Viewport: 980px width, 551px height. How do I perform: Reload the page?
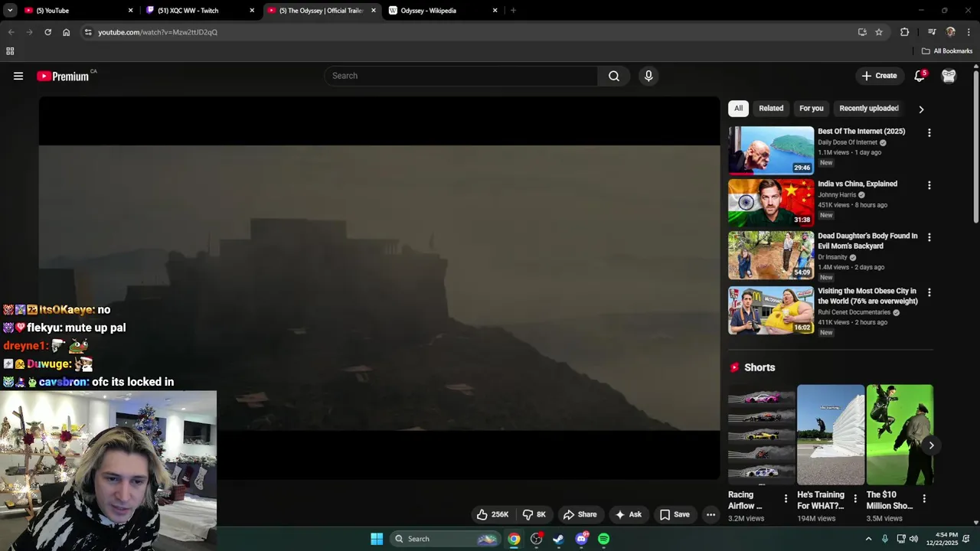click(47, 32)
